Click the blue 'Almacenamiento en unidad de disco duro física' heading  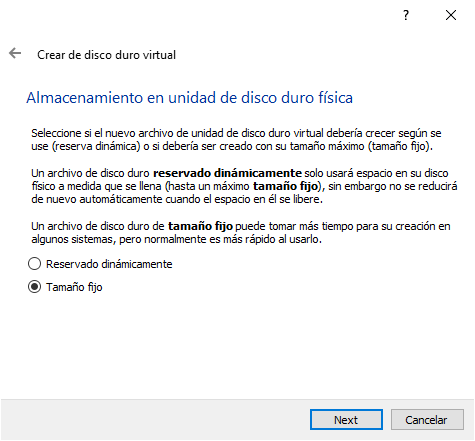pos(189,98)
